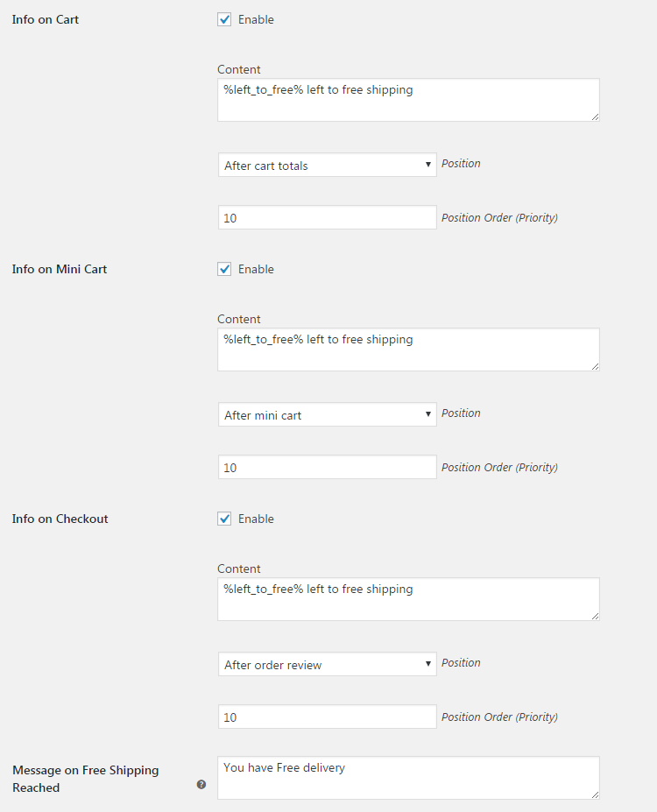Screen dimensions: 657x812
Task: Open the After cart totals position dropdown
Action: pyautogui.click(x=328, y=165)
